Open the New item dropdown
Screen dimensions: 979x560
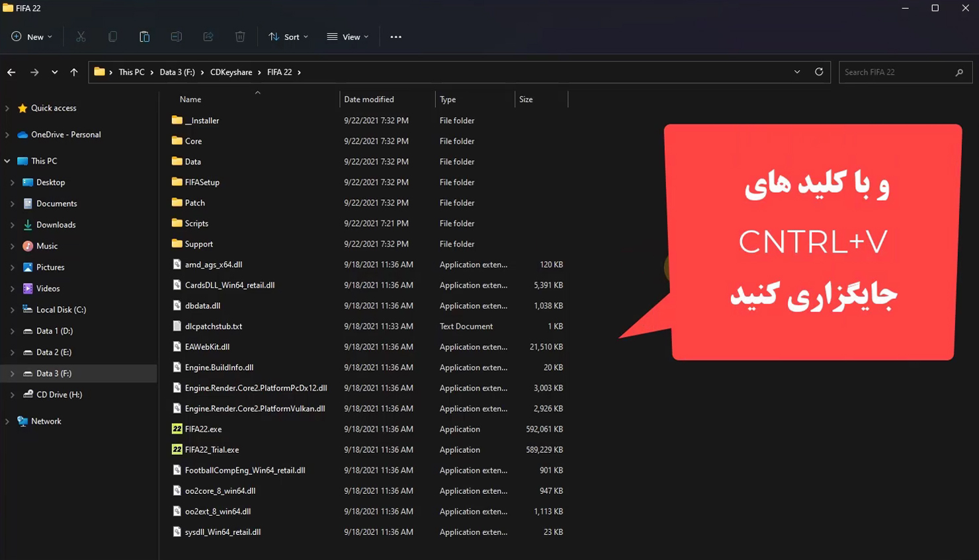pos(31,37)
